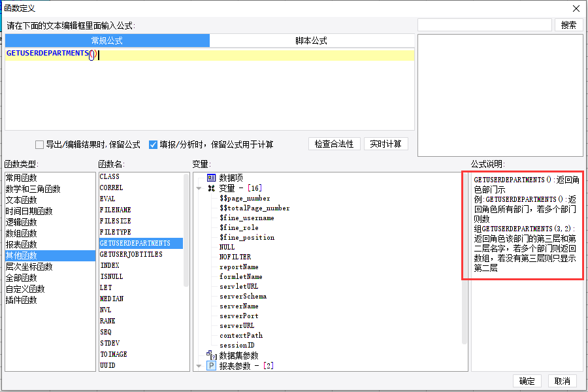Select the $fine_role variable

(x=239, y=228)
